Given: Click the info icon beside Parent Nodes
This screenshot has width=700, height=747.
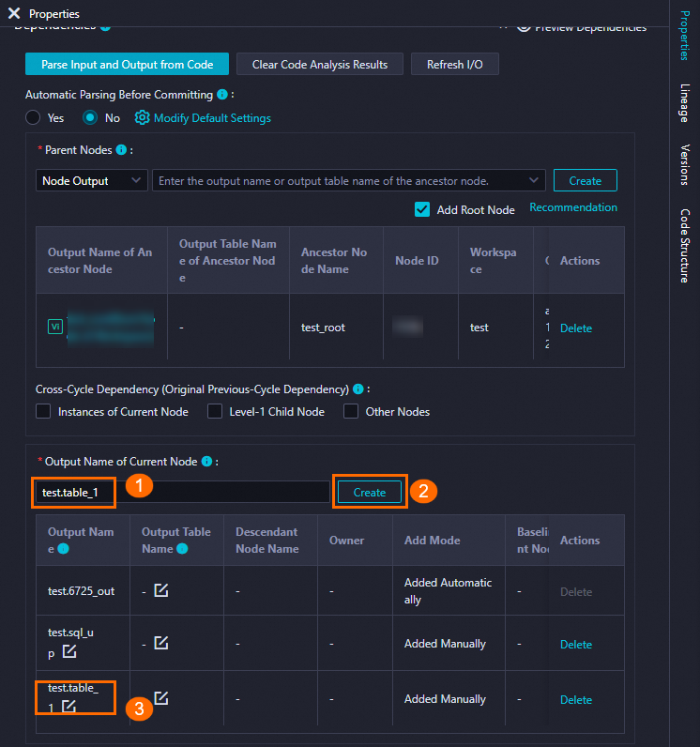Looking at the screenshot, I should pos(121,150).
